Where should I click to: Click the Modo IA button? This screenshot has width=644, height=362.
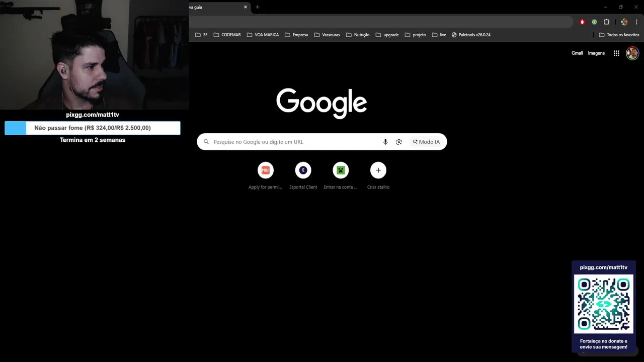pos(426,142)
